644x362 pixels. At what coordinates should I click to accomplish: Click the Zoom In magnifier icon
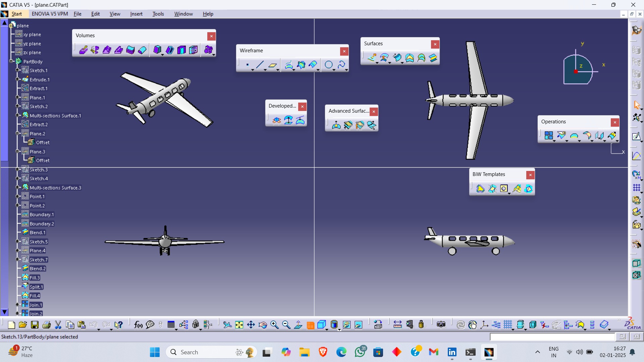[x=274, y=324]
